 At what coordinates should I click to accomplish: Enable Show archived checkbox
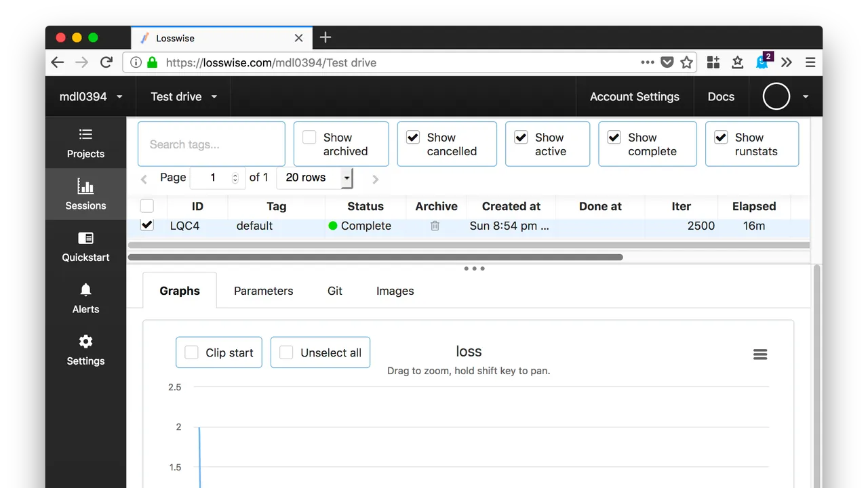click(x=309, y=138)
